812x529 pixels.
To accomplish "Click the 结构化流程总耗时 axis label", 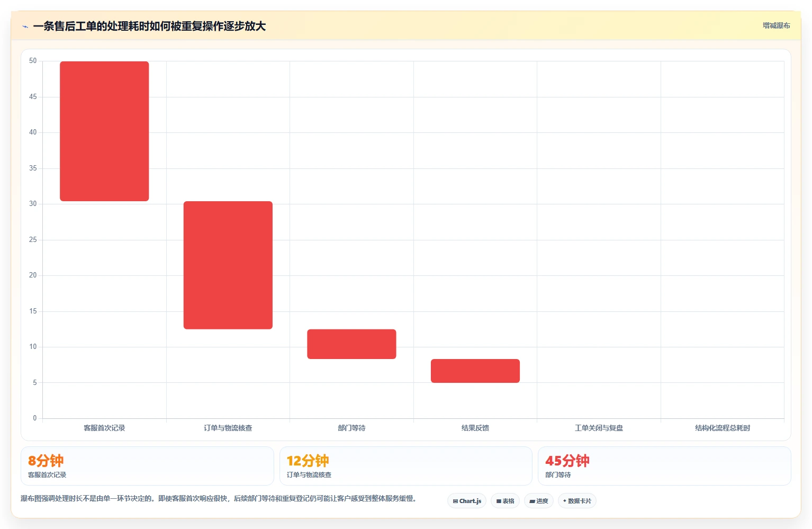I will [x=723, y=428].
